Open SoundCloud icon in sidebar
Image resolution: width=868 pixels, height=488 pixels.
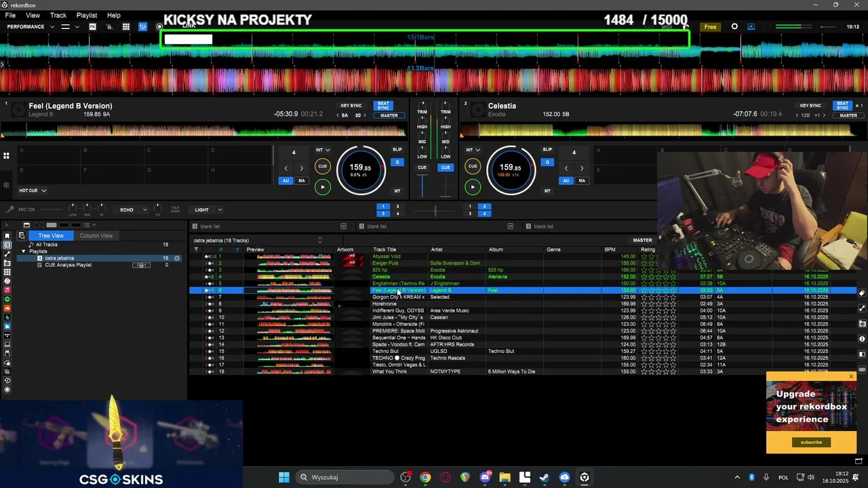7,308
